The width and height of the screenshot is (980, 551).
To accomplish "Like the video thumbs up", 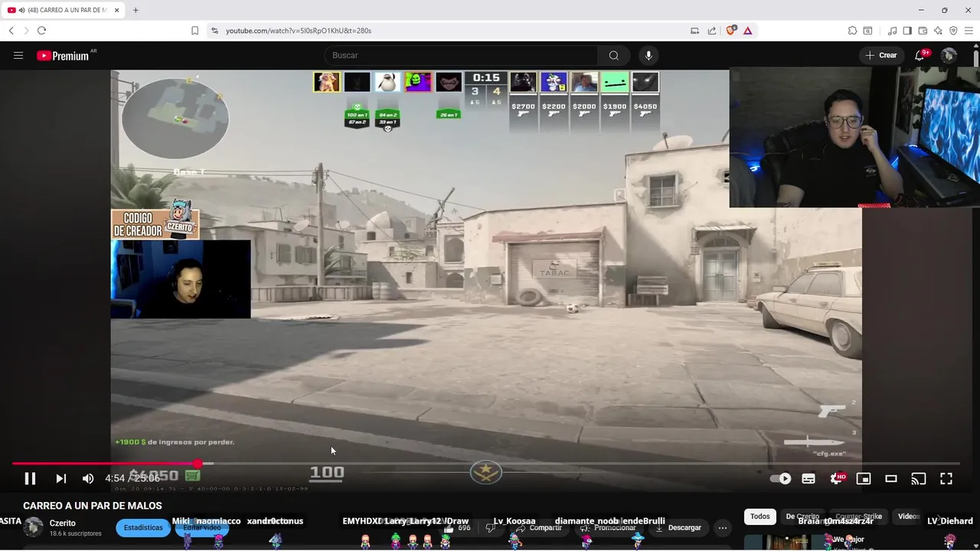I will [457, 527].
